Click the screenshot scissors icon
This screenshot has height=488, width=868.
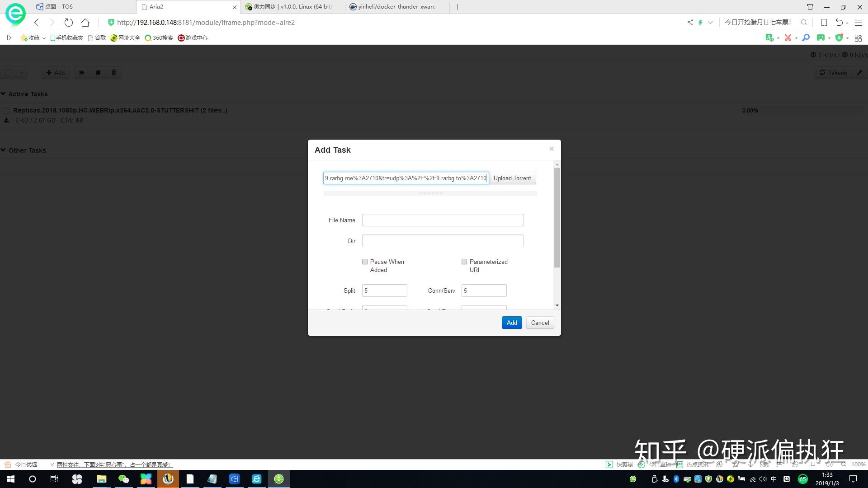(x=788, y=38)
